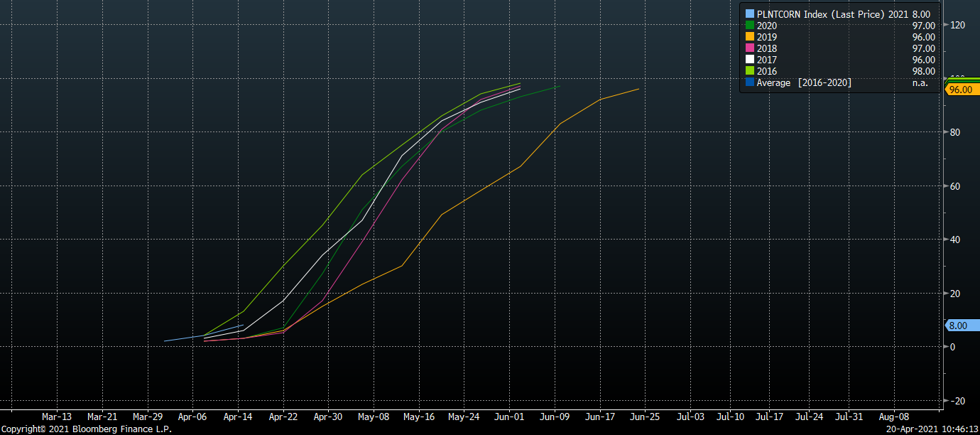Viewport: 980px width, 435px height.
Task: Select the Average [2016-2020] legend label
Action: coord(804,82)
